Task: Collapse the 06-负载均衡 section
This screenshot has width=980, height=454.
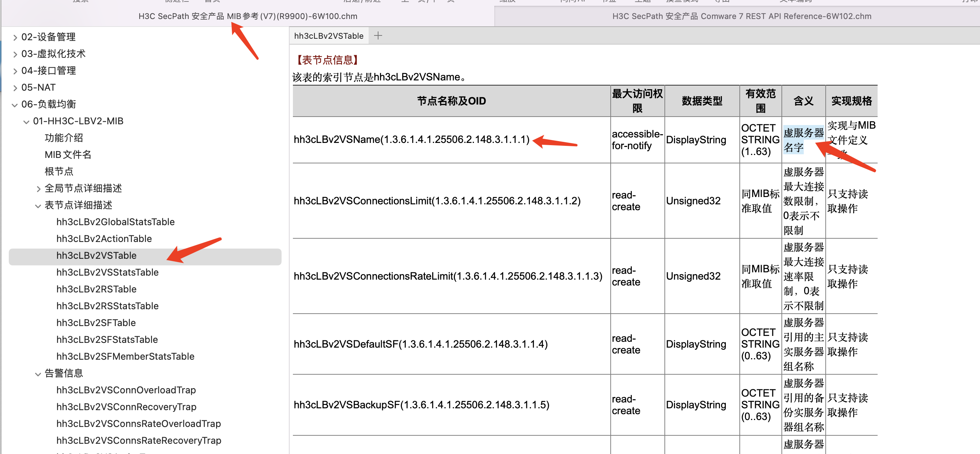Action: coord(15,105)
